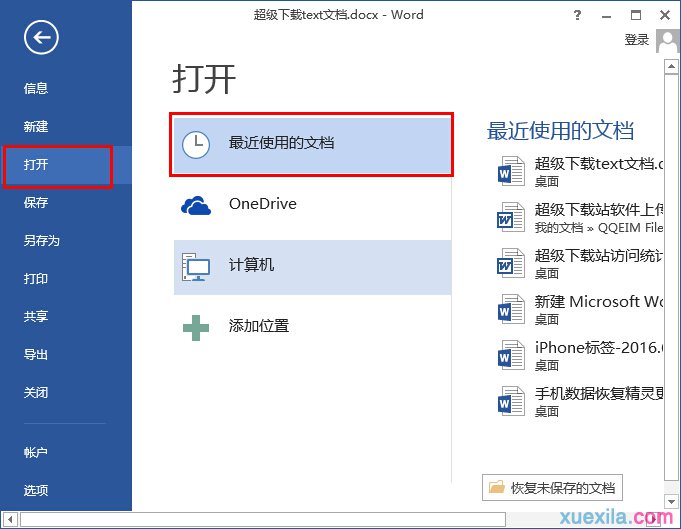Viewport: 681px width, 529px height.
Task: Click the vertical scrollbar down arrow
Action: (x=671, y=501)
